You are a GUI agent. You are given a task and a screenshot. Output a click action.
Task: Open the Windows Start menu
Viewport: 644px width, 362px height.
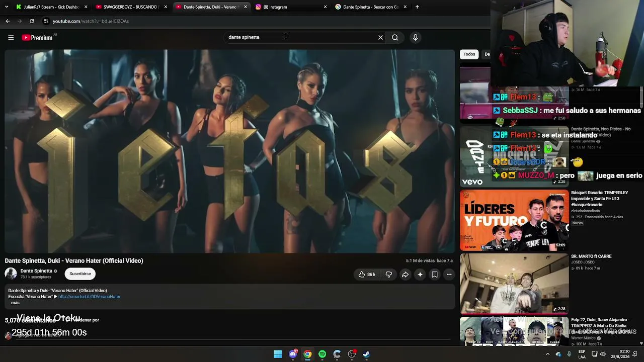(278, 354)
